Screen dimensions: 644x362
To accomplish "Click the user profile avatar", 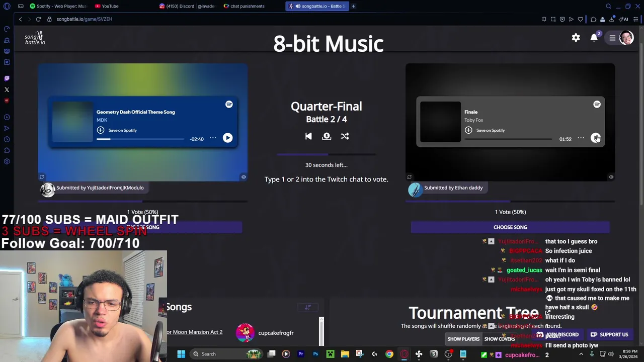I will pos(626,38).
